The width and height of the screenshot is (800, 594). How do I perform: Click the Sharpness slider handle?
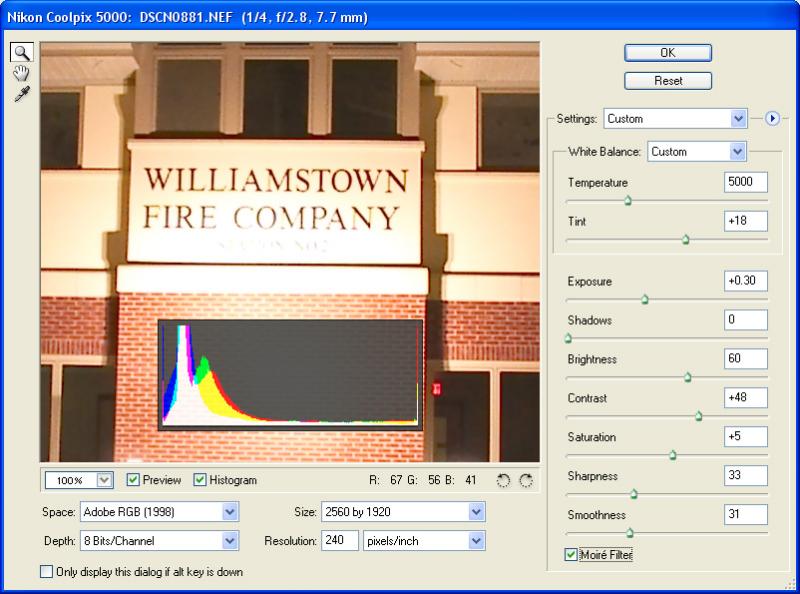[634, 494]
